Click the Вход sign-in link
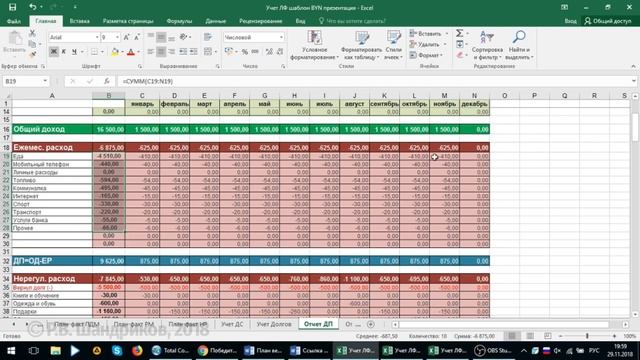640x360 pixels. tap(571, 21)
